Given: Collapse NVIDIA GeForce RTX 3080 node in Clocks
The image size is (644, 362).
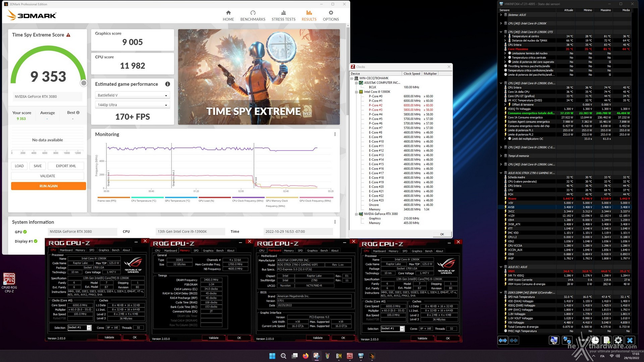Looking at the screenshot, I should click(356, 214).
